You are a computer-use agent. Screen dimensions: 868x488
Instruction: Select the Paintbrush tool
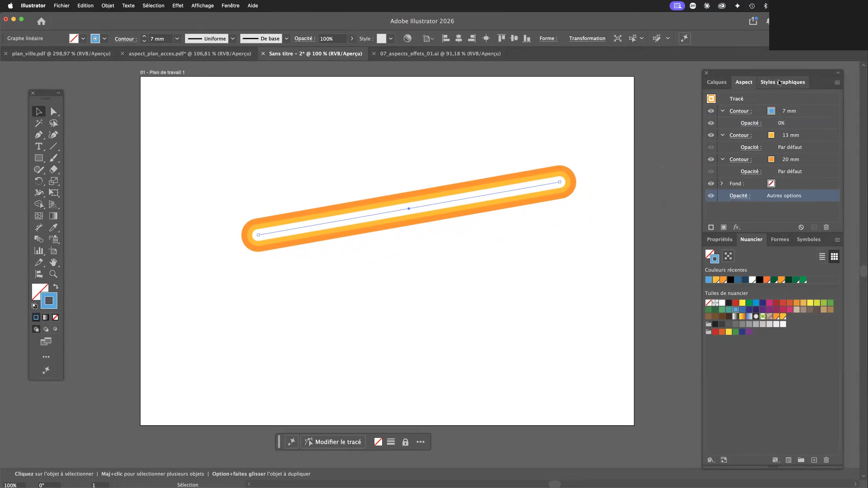tap(53, 158)
